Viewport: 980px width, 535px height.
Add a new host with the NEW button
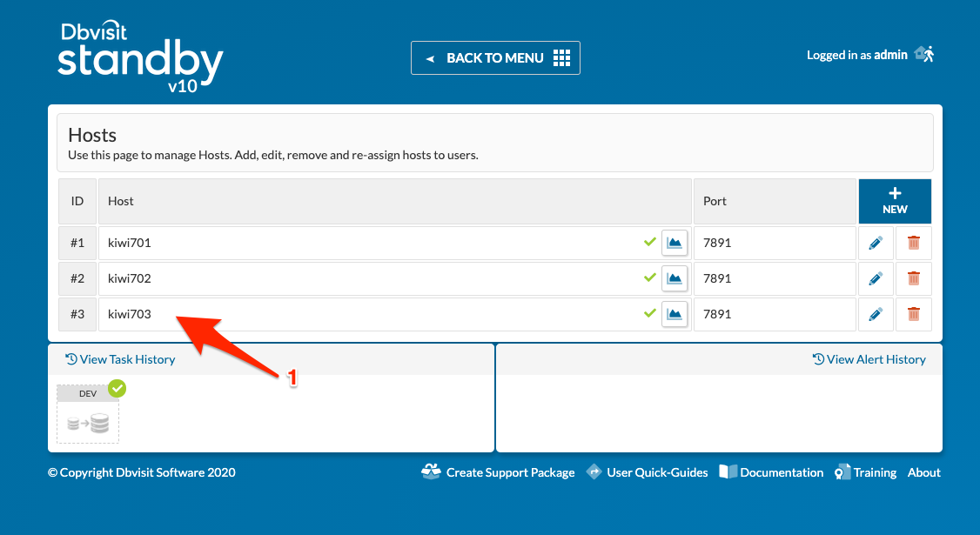(x=895, y=201)
